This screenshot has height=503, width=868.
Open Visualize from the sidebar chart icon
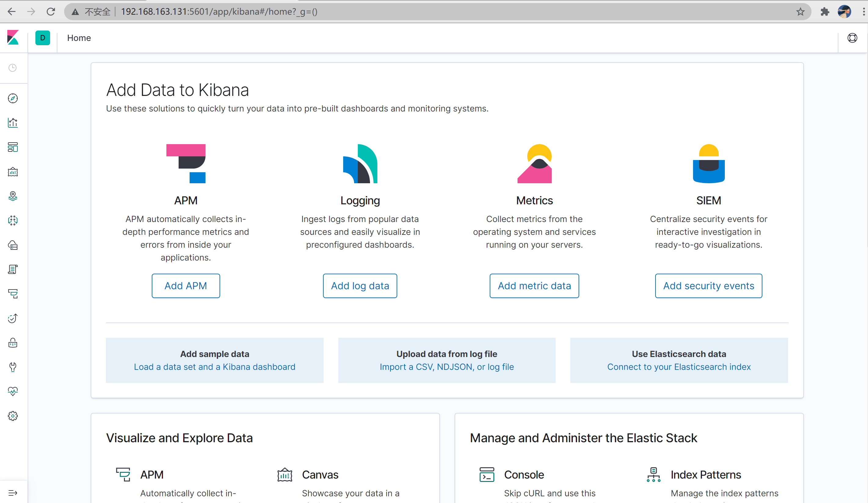click(x=13, y=123)
